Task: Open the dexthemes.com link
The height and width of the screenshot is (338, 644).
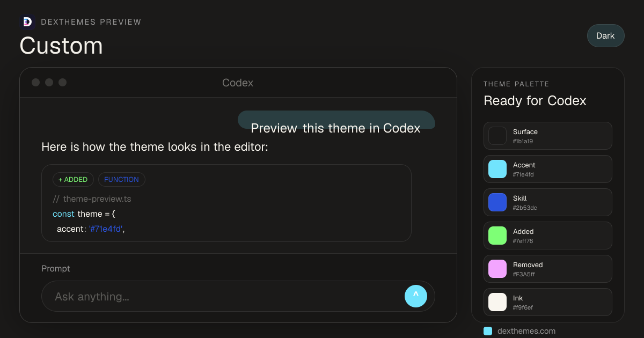Action: click(526, 331)
